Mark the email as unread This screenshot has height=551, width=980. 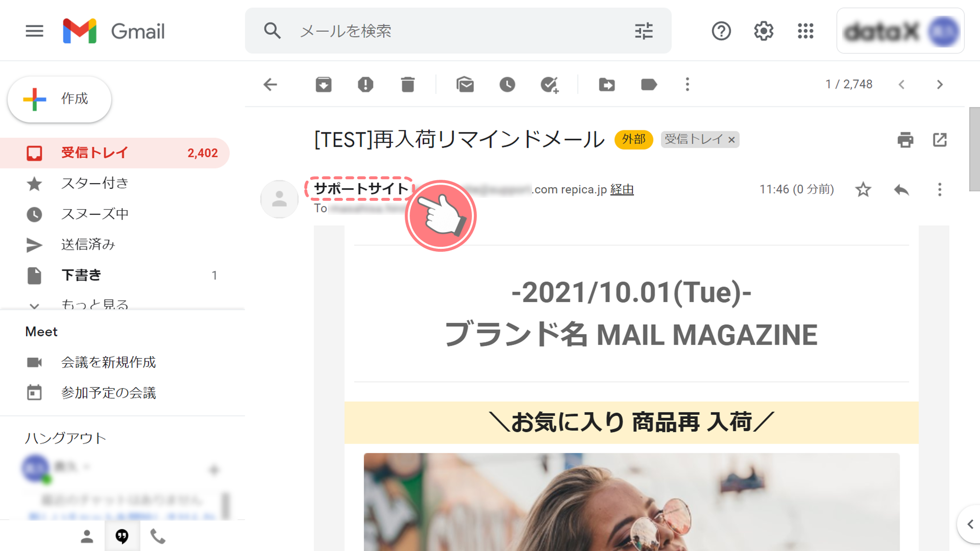465,84
